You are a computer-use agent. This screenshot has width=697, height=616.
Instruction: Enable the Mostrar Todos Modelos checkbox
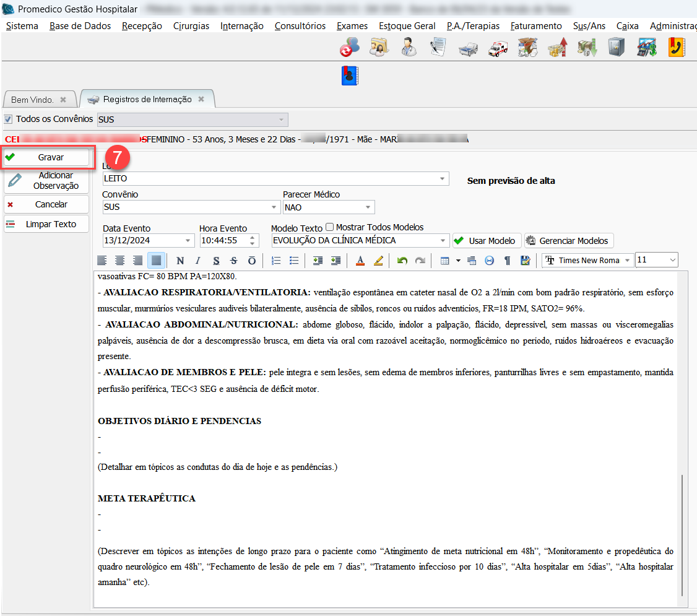click(329, 227)
